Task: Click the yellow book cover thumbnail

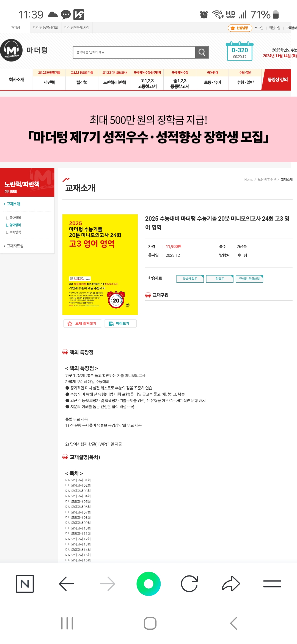Action: (x=100, y=264)
